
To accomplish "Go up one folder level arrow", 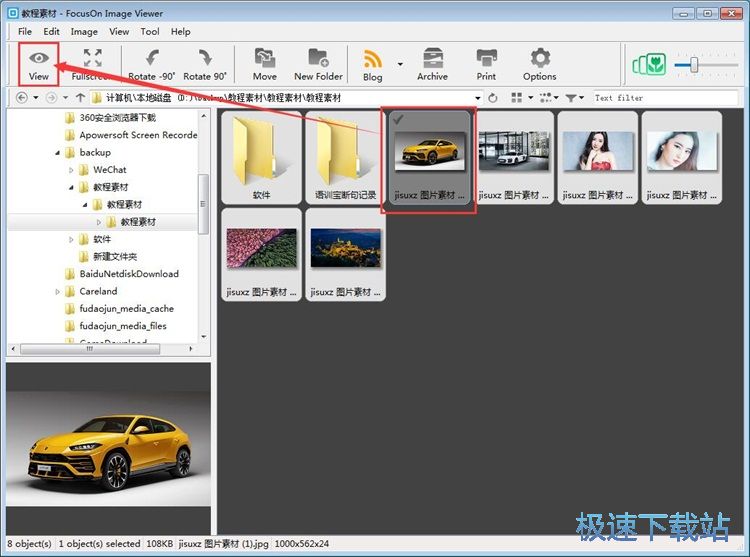I will click(x=80, y=98).
